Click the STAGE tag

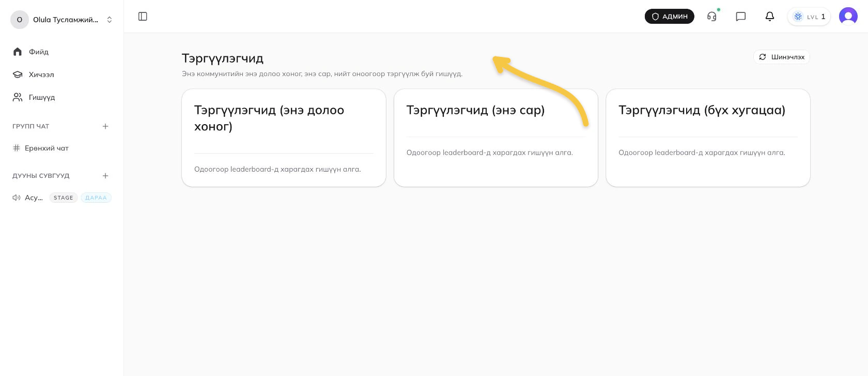click(64, 198)
